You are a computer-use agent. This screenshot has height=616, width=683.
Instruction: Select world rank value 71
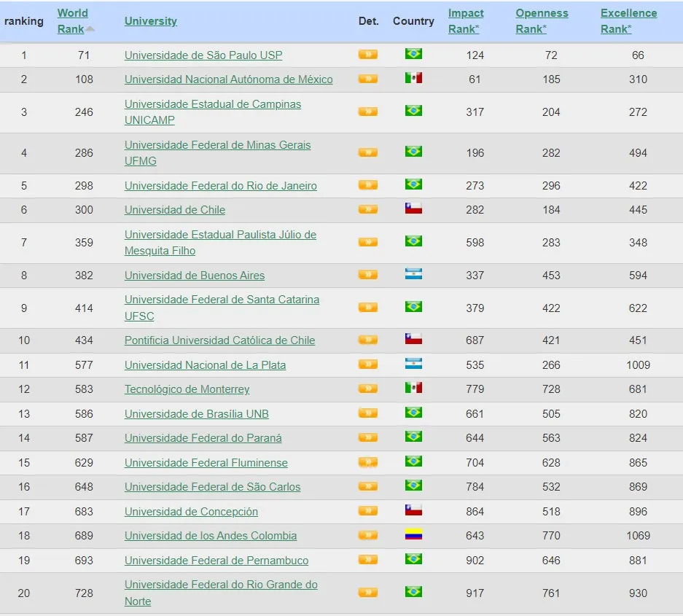84,55
